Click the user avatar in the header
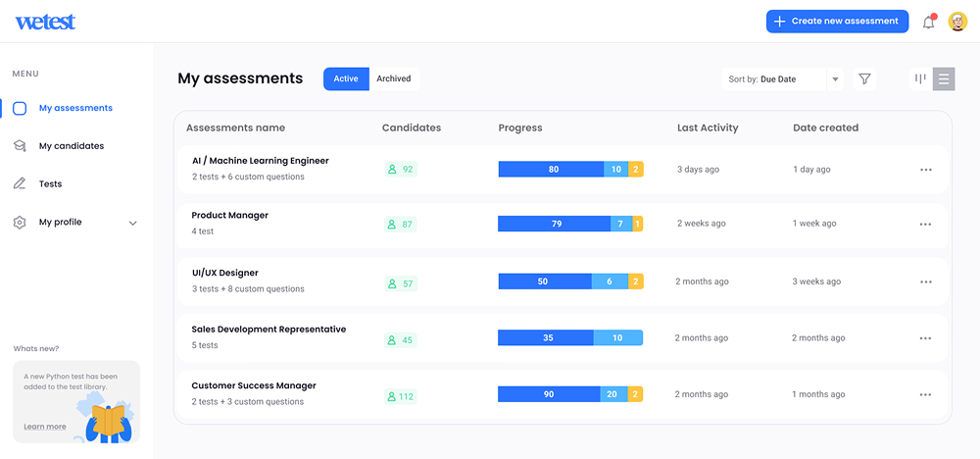This screenshot has height=459, width=980. [x=957, y=22]
